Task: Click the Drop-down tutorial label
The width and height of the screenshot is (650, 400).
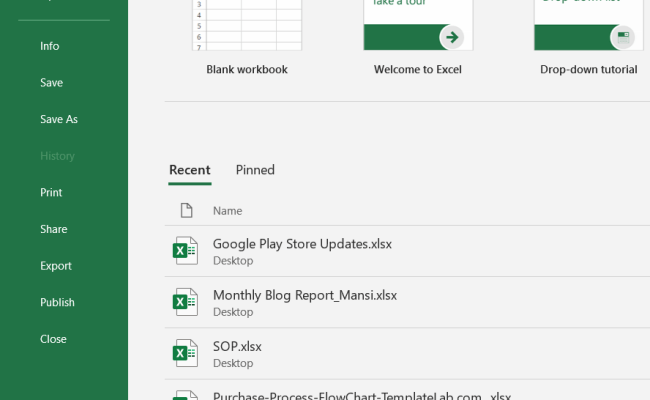Action: (x=589, y=69)
